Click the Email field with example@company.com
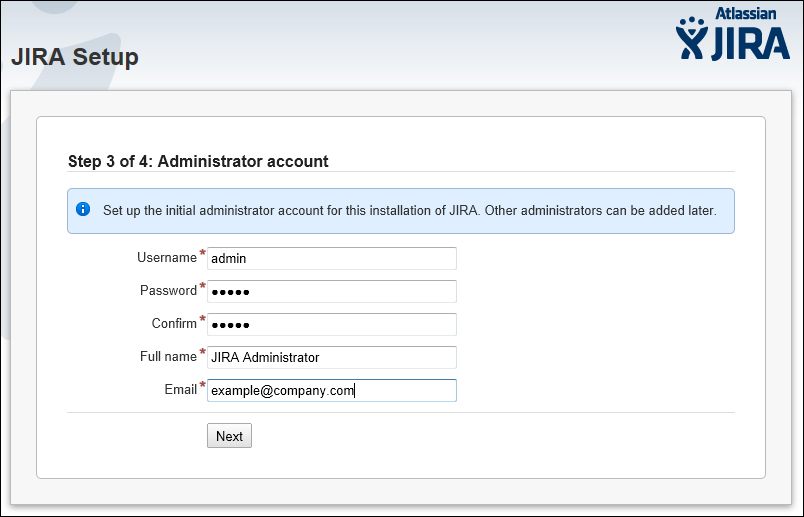The height and width of the screenshot is (517, 804). [332, 390]
